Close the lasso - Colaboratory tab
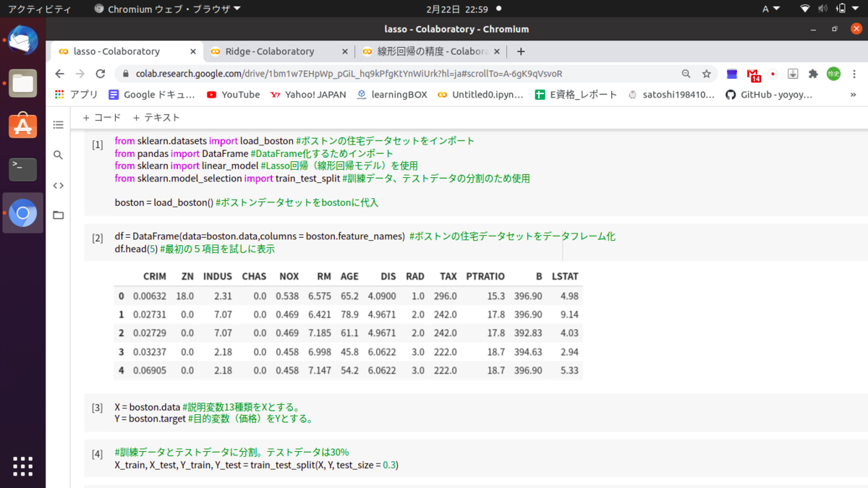Image resolution: width=868 pixels, height=488 pixels. (193, 51)
